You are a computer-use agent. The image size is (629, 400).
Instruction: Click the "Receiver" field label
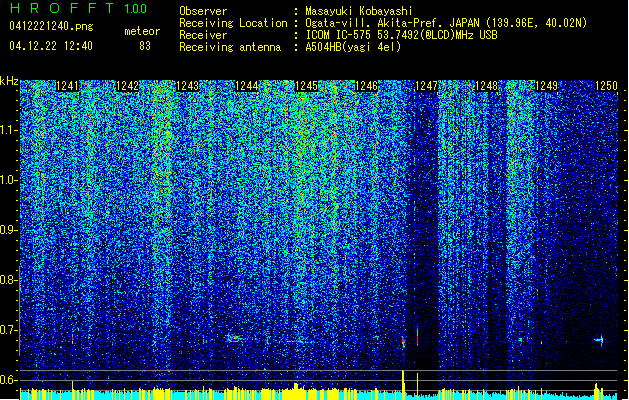click(203, 35)
